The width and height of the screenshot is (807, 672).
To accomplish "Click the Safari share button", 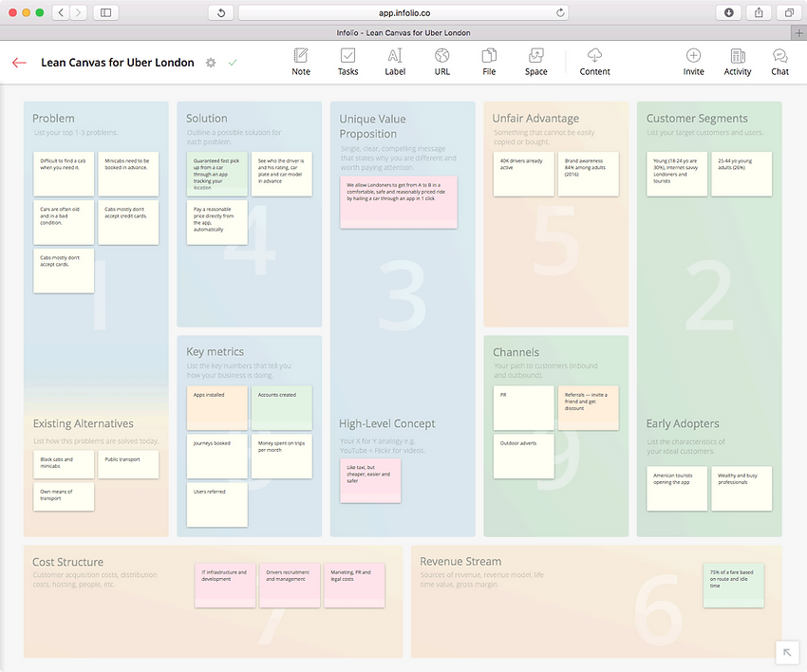I will click(x=759, y=12).
